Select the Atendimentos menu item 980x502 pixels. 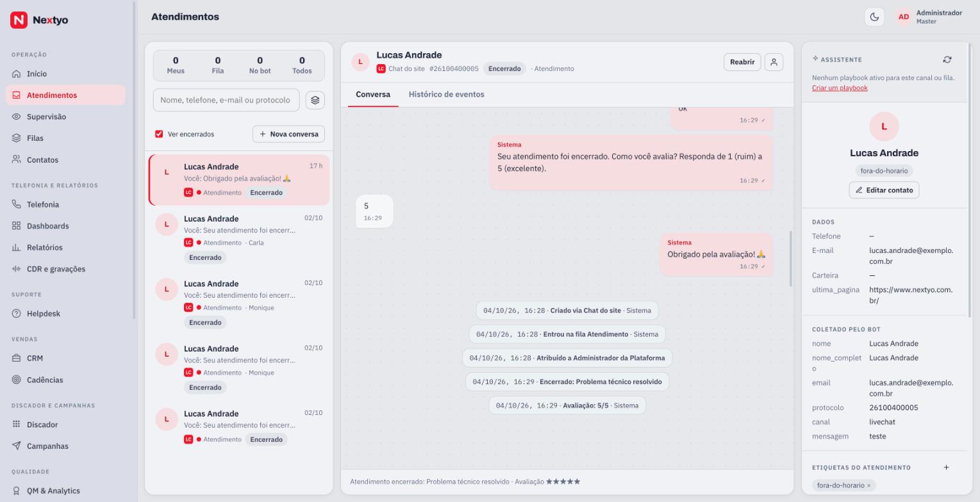click(x=66, y=95)
